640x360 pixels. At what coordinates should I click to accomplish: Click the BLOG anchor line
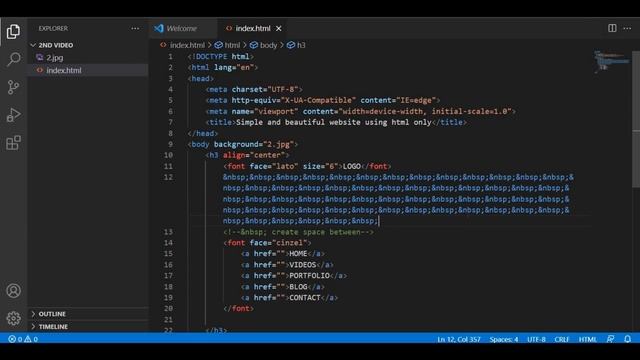[x=283, y=287]
